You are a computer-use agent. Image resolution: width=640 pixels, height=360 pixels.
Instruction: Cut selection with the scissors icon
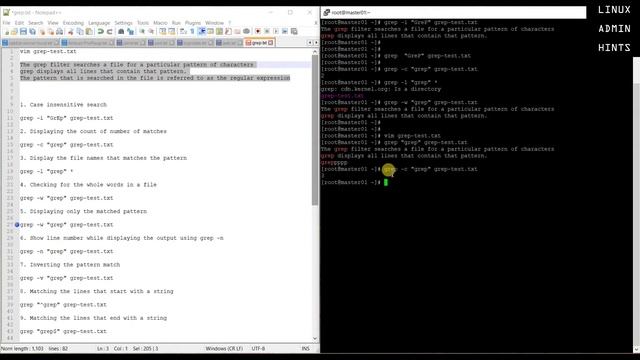tap(70, 31)
